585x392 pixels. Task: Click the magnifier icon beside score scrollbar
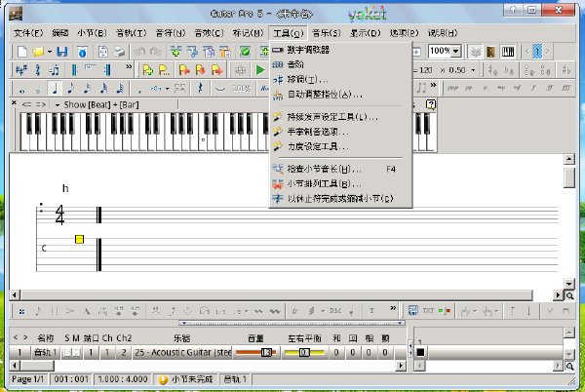569,295
